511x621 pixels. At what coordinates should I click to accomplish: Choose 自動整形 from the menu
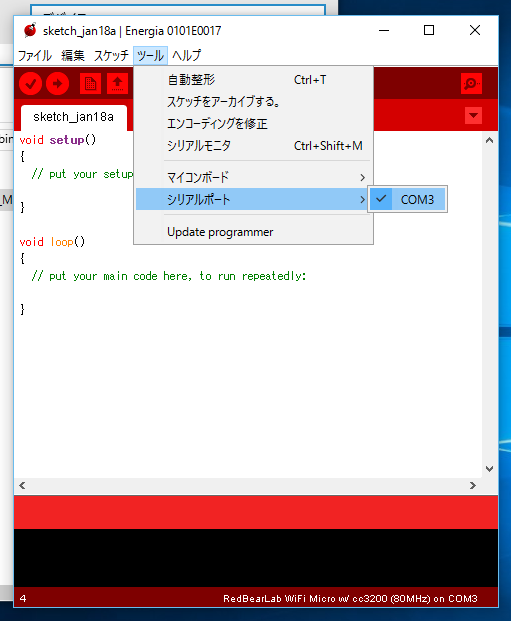tap(254, 80)
